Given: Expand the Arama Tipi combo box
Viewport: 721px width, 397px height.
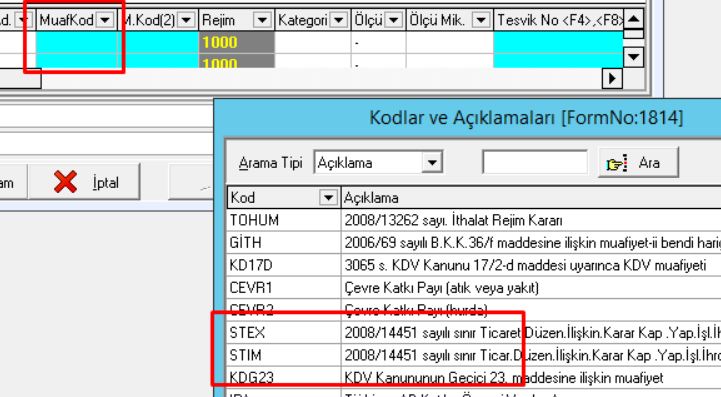Looking at the screenshot, I should click(432, 162).
